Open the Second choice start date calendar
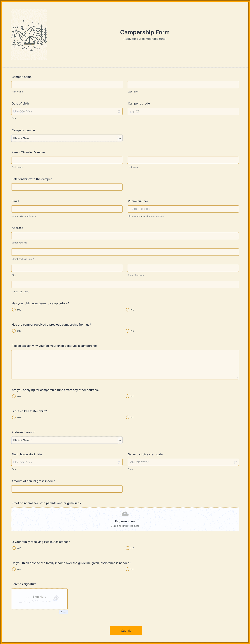 click(235, 462)
